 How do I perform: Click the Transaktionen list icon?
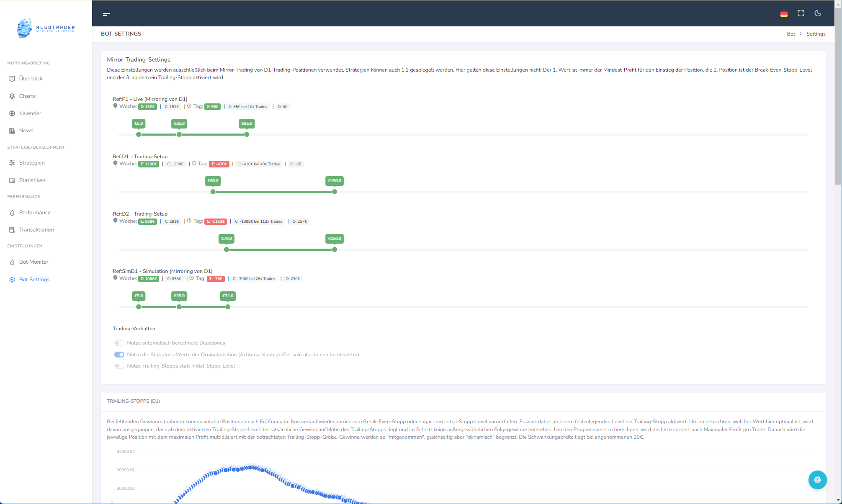coord(12,230)
